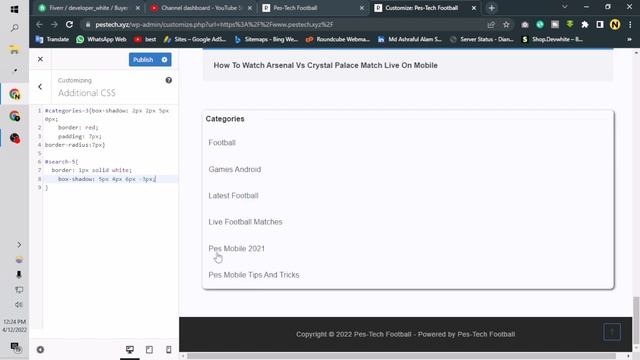This screenshot has height=360, width=640.
Task: Open Windows taskbar search
Action: (14, 28)
